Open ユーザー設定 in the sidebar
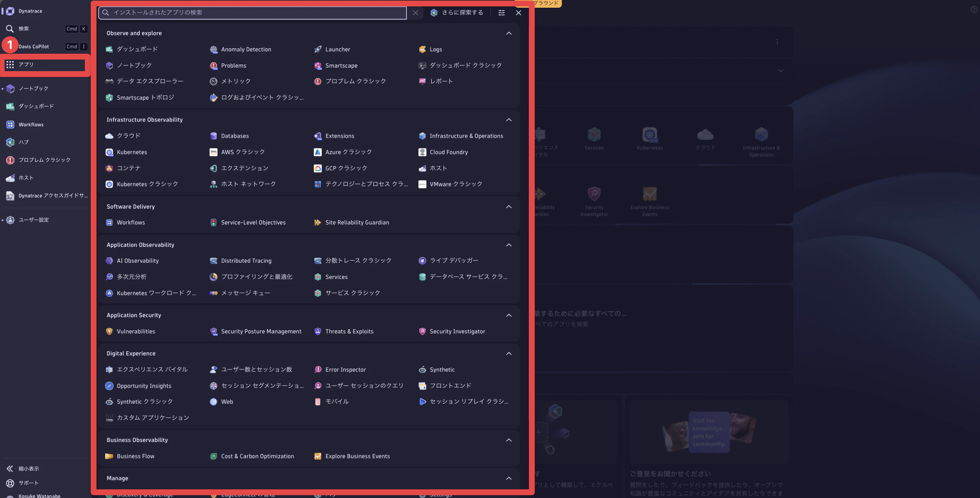 pos(46,220)
